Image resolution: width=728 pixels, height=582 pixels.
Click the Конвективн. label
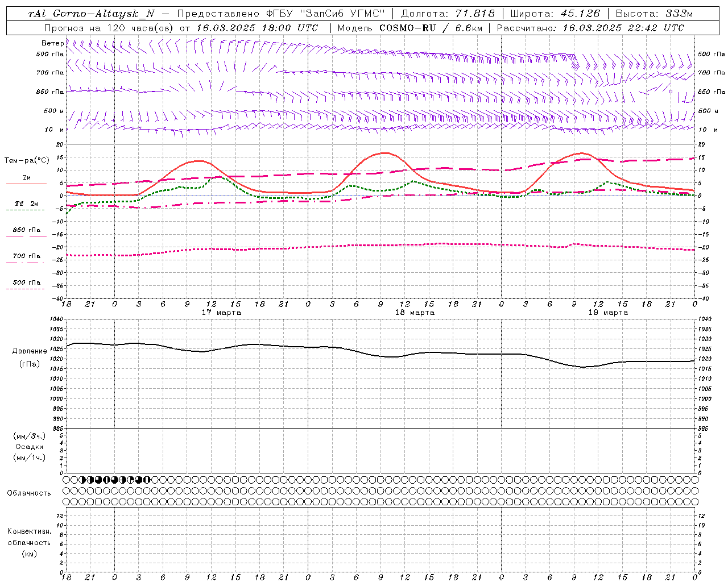29,531
